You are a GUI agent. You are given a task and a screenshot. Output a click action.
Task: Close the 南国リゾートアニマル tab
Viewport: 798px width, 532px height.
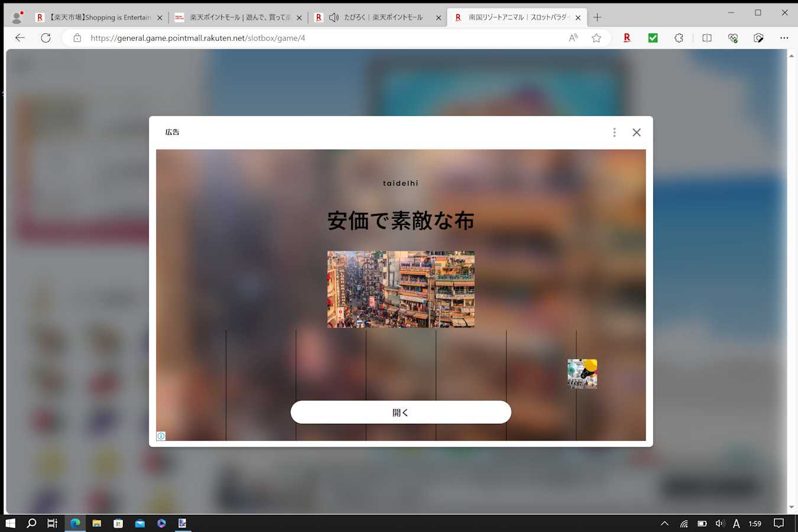tap(578, 18)
